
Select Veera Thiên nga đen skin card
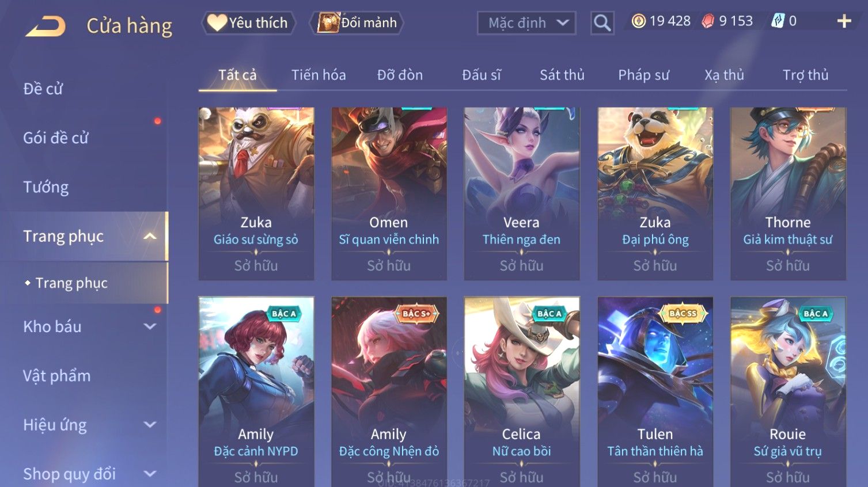point(521,193)
